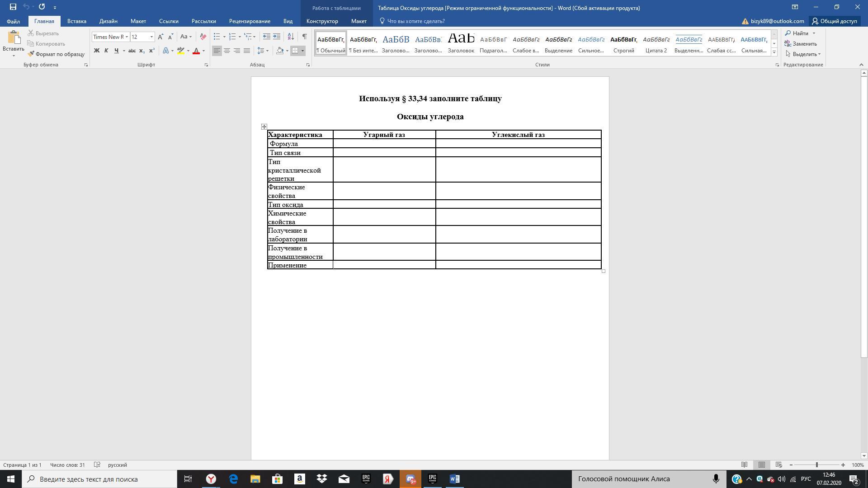This screenshot has width=868, height=488.
Task: Toggle Italic formatting К
Action: (106, 51)
